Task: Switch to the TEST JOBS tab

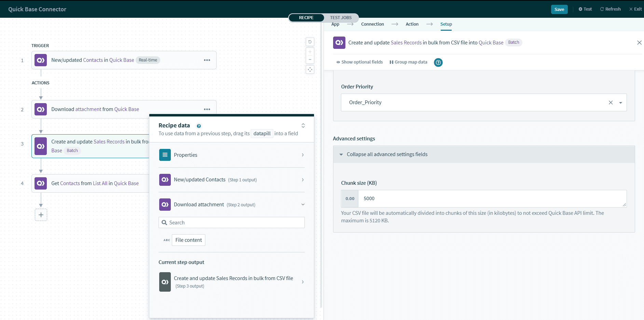Action: pos(341,18)
